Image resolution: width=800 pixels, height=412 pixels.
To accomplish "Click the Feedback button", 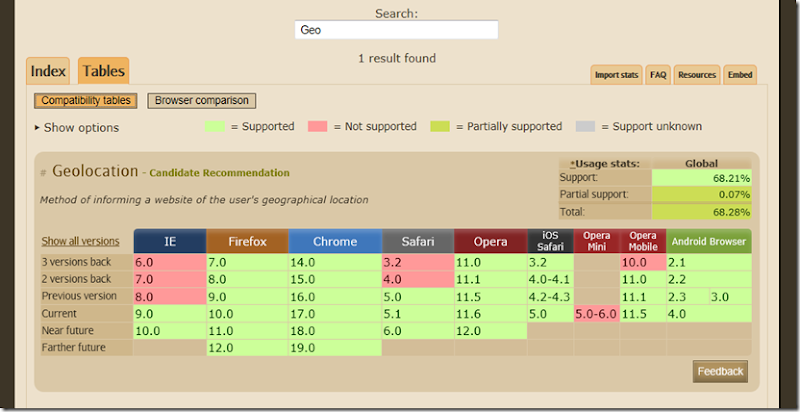I will (720, 371).
